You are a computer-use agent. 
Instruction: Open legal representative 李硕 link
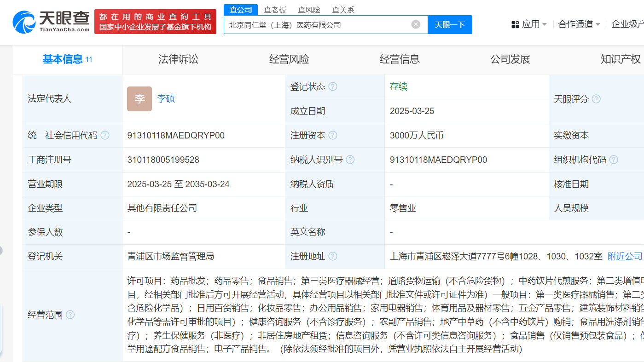click(x=166, y=99)
